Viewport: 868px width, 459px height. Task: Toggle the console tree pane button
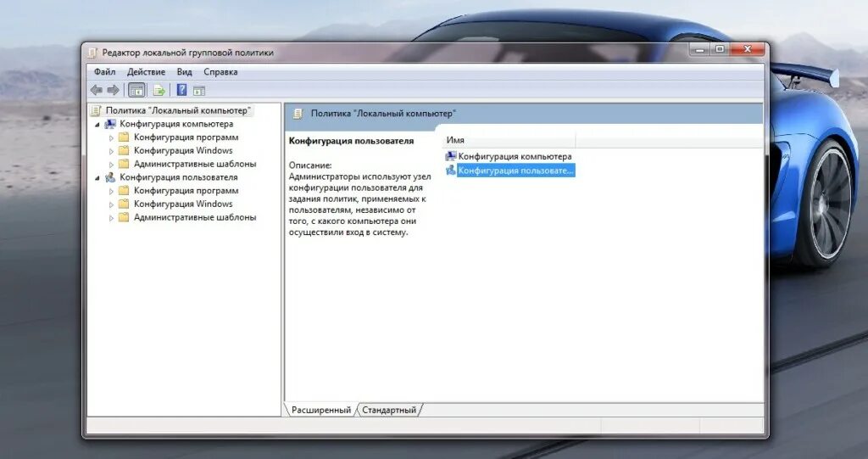136,90
